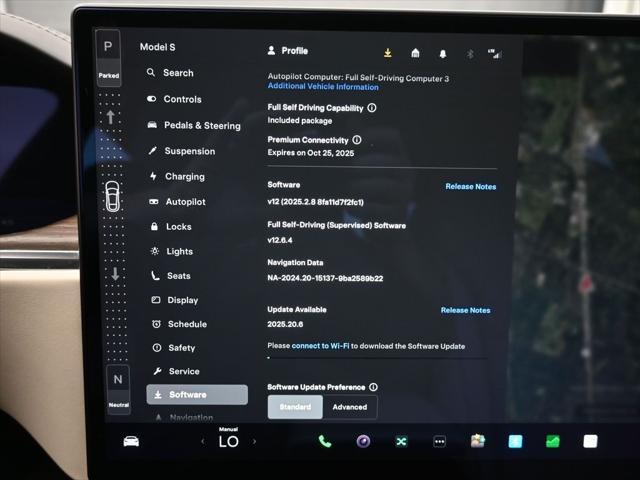The width and height of the screenshot is (640, 480).
Task: Decrease temperature with left chevron
Action: [x=203, y=441]
